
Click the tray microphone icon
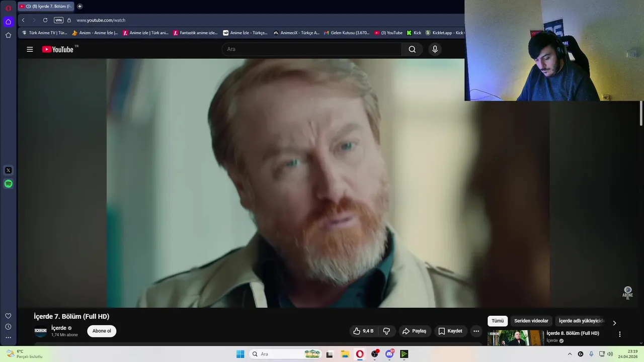point(591,354)
